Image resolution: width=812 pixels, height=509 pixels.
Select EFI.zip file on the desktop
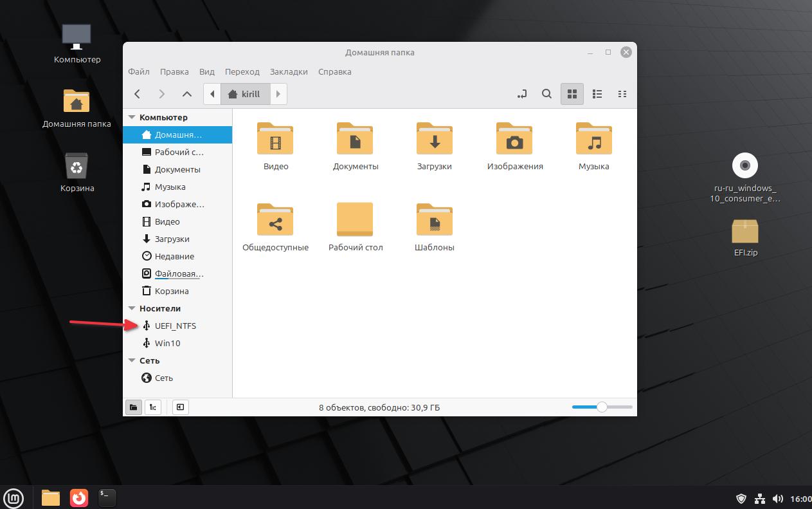pos(745,232)
